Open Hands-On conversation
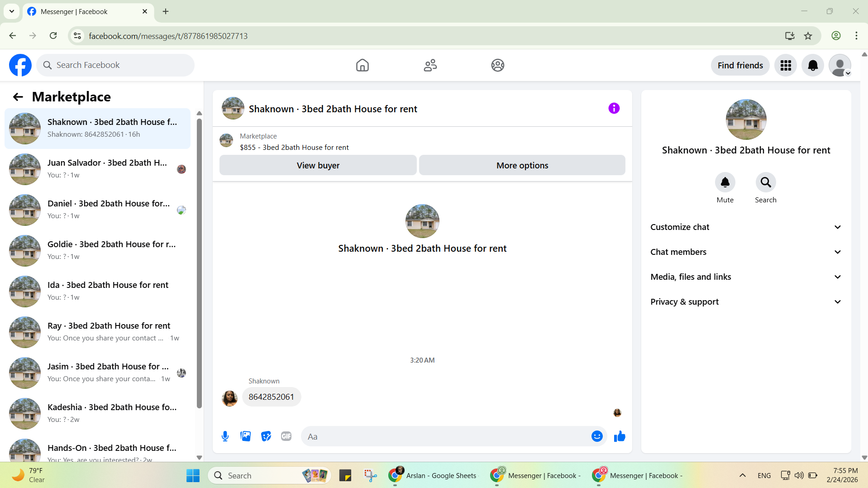The height and width of the screenshot is (488, 868). pyautogui.click(x=97, y=449)
